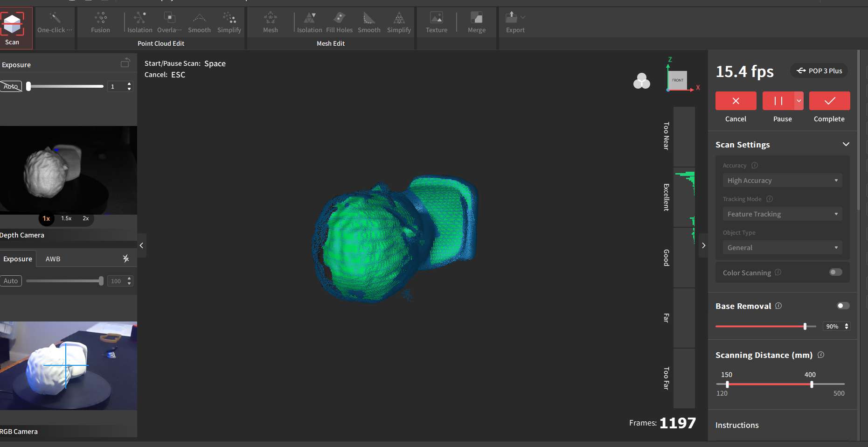This screenshot has height=447, width=868.
Task: Turn on Base Removal
Action: click(842, 306)
